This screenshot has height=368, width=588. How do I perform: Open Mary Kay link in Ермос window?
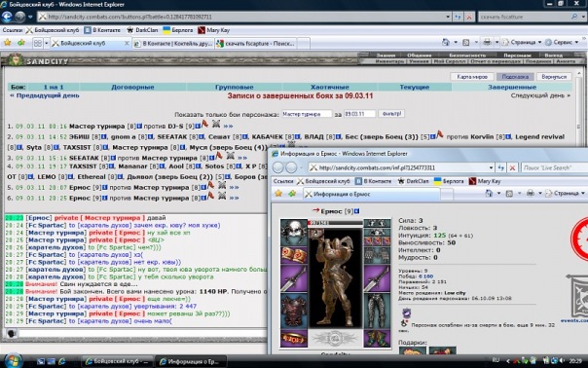pos(485,181)
